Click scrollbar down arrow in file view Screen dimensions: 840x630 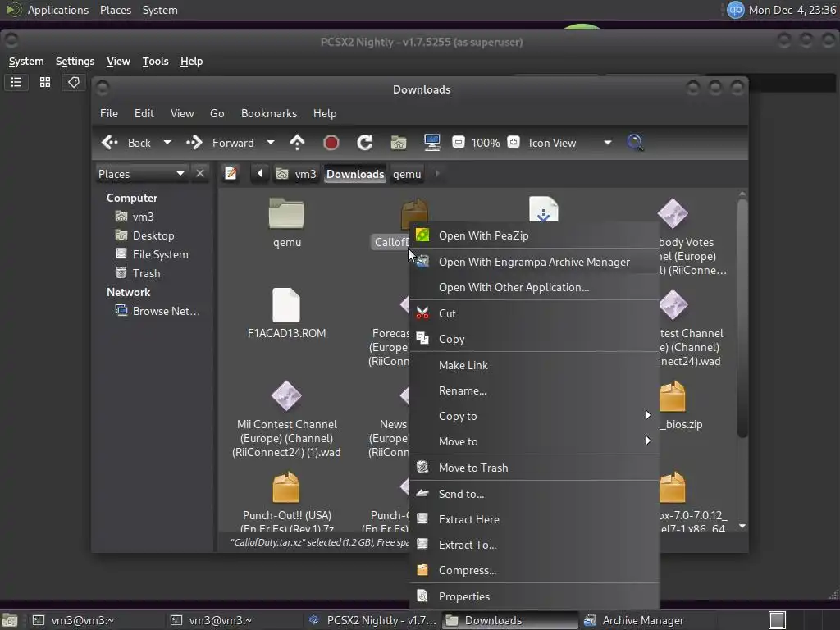pos(742,526)
